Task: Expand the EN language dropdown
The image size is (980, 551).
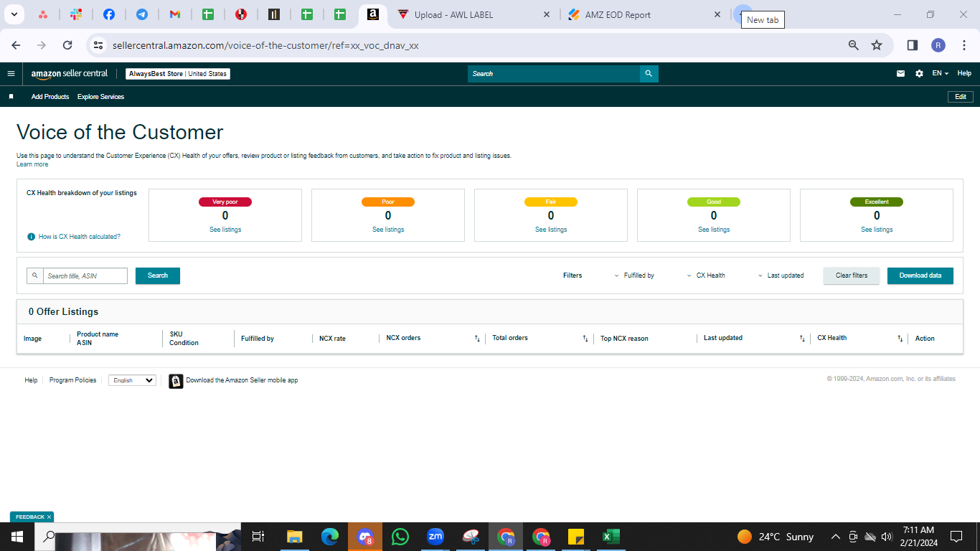Action: 940,73
